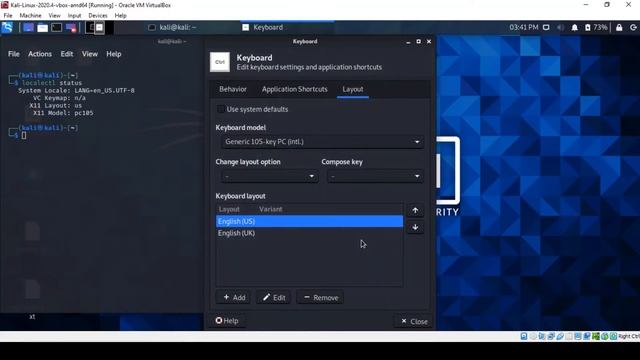Open the Change layout option dropdown

click(269, 176)
